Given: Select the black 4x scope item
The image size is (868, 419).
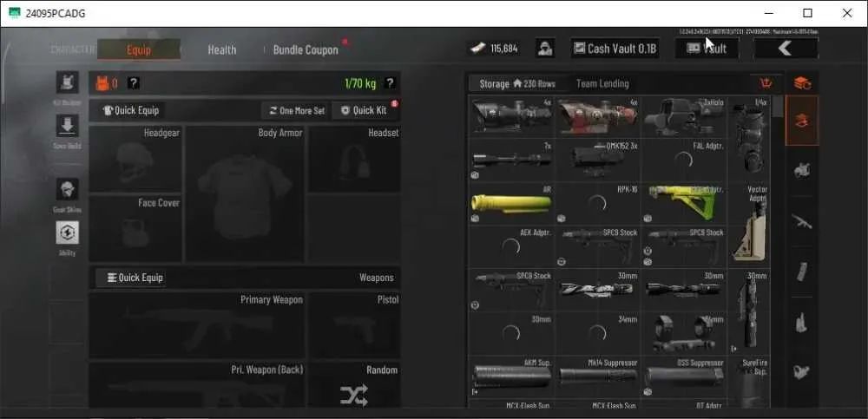Looking at the screenshot, I should [512, 116].
